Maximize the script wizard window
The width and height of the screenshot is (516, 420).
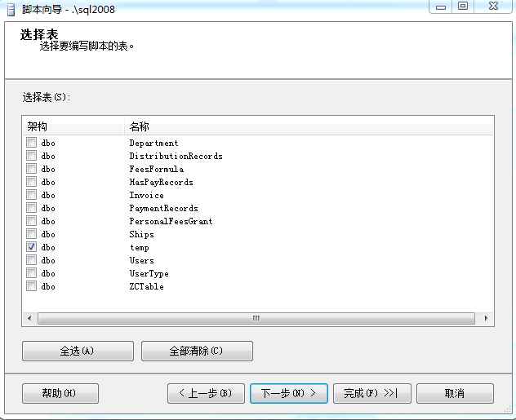463,7
